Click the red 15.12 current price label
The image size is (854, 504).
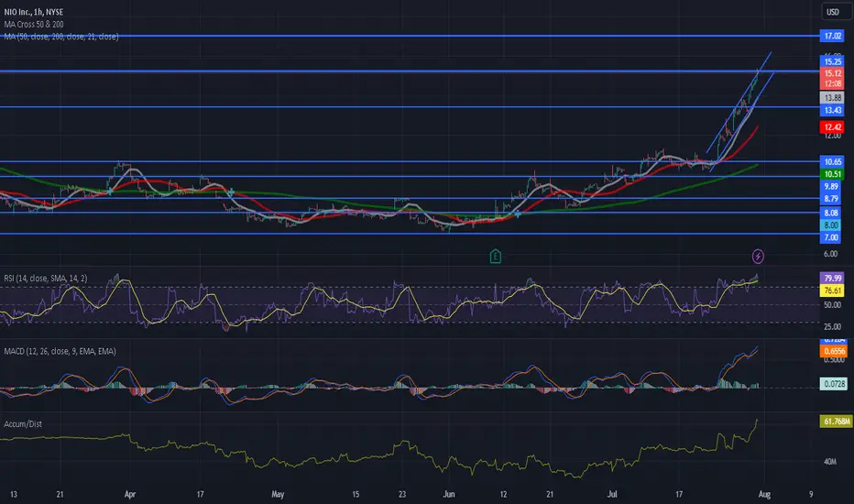click(x=833, y=73)
